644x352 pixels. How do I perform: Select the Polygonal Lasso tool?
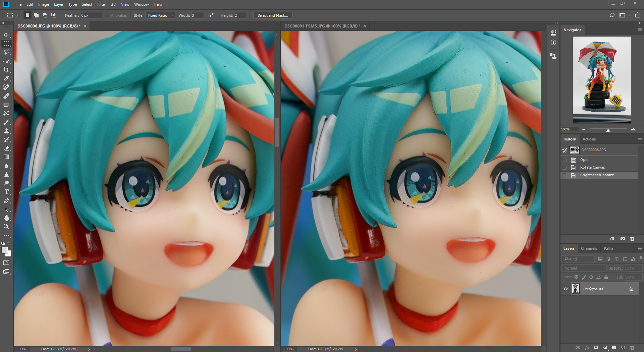tap(6, 52)
